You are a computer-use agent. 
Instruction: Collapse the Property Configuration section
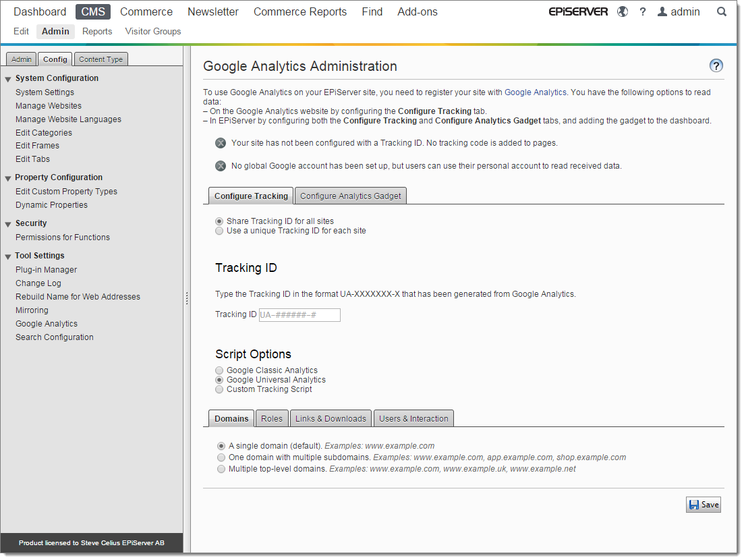(x=7, y=177)
